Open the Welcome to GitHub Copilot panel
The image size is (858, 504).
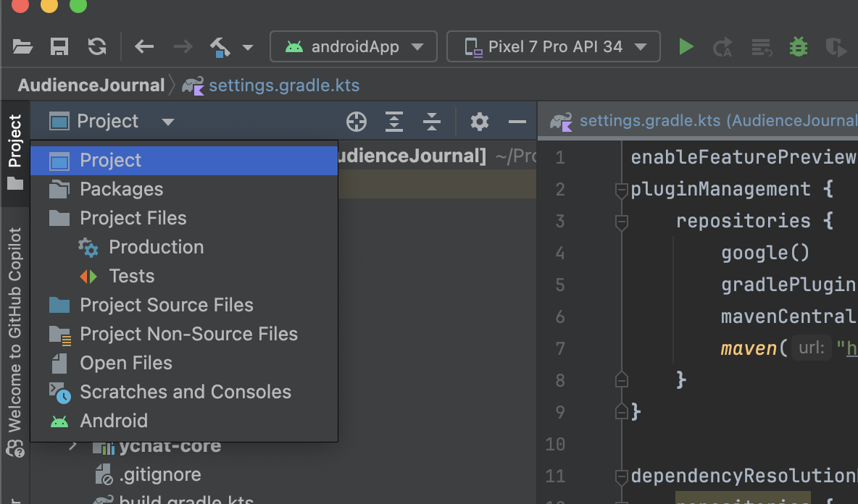(15, 348)
